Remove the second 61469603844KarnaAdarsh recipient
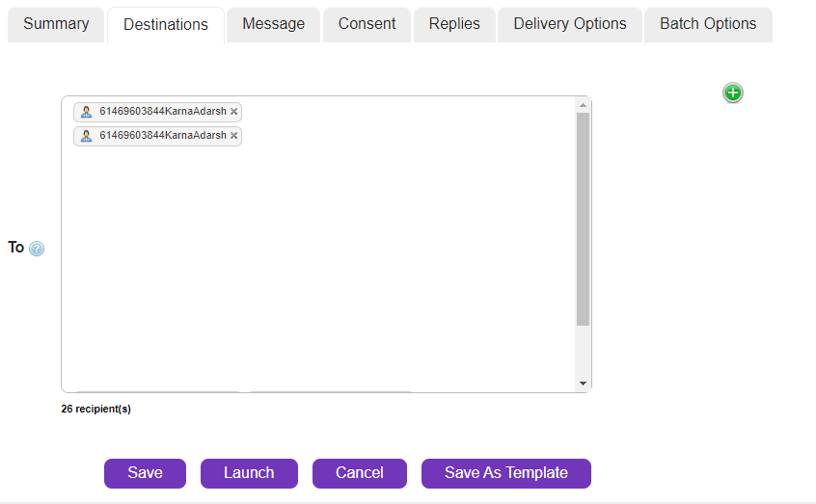 point(233,136)
